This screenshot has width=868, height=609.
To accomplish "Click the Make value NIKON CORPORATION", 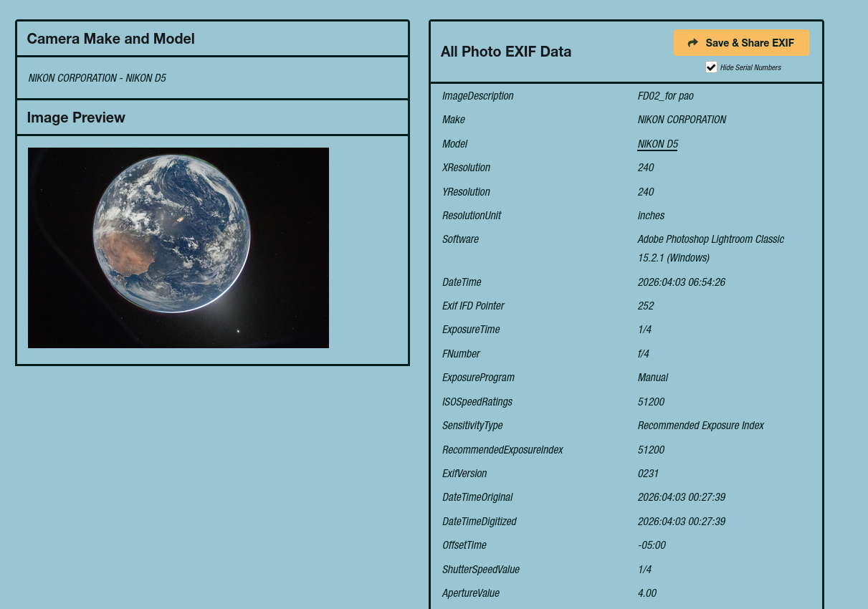I will pyautogui.click(x=682, y=120).
